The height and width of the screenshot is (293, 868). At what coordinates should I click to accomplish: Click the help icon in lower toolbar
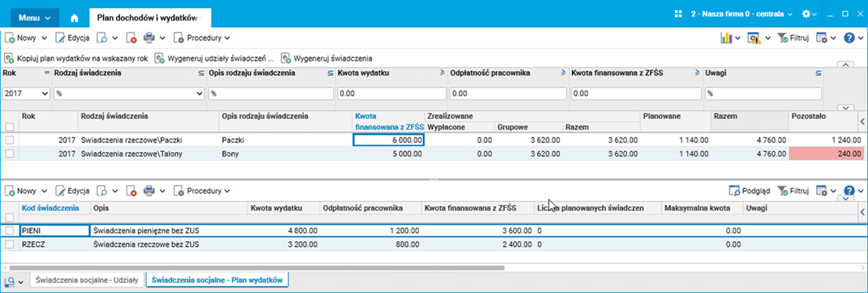pyautogui.click(x=849, y=191)
